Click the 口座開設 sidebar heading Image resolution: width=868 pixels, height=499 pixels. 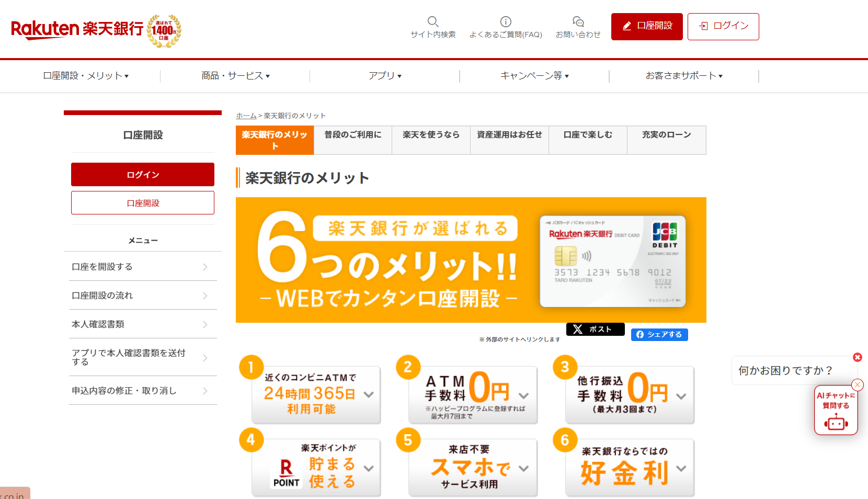(143, 135)
